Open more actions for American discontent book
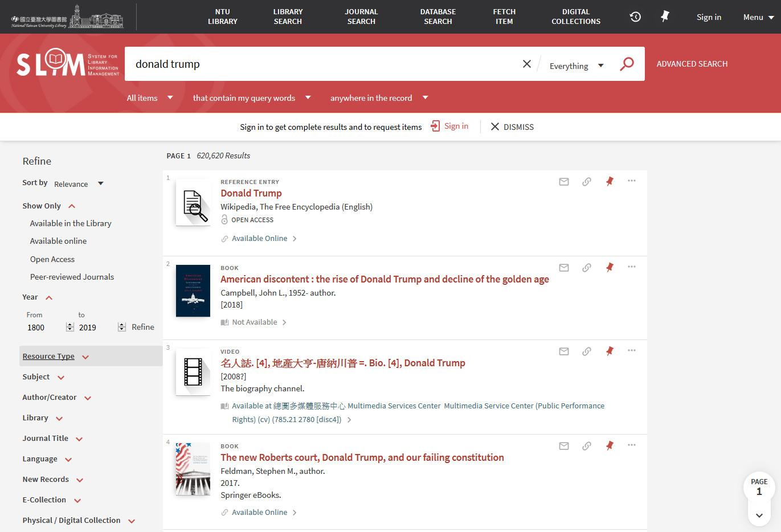Image resolution: width=781 pixels, height=532 pixels. (632, 267)
